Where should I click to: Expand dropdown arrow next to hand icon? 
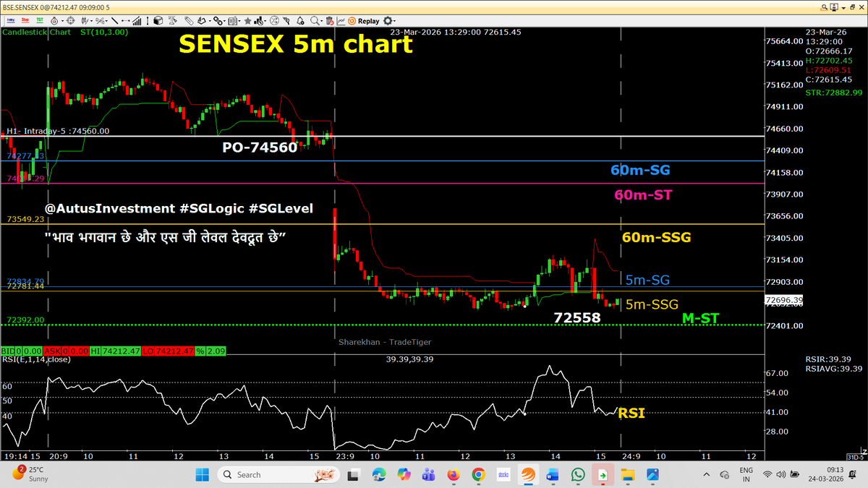pos(210,21)
